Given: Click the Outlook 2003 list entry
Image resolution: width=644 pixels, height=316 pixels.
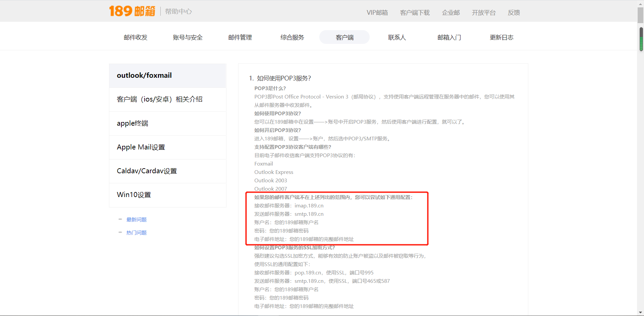Looking at the screenshot, I should click(x=271, y=181).
